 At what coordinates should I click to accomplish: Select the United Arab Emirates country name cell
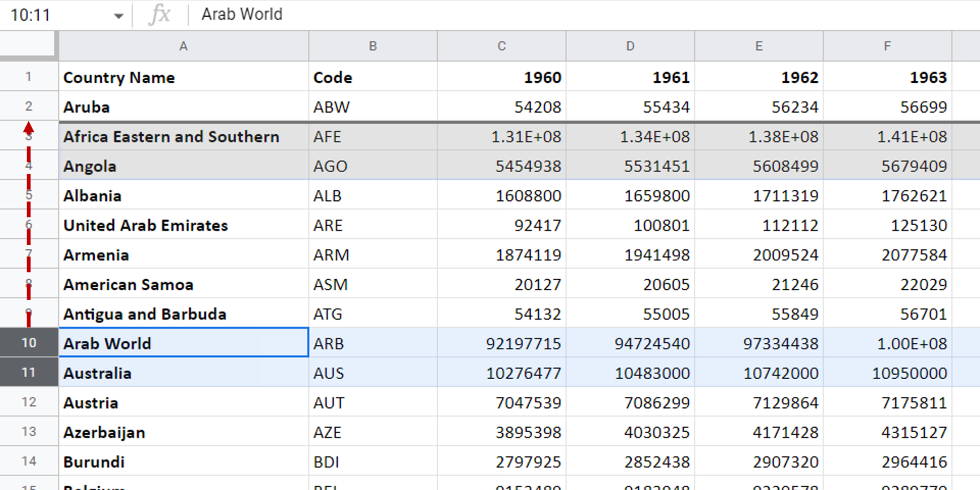183,225
